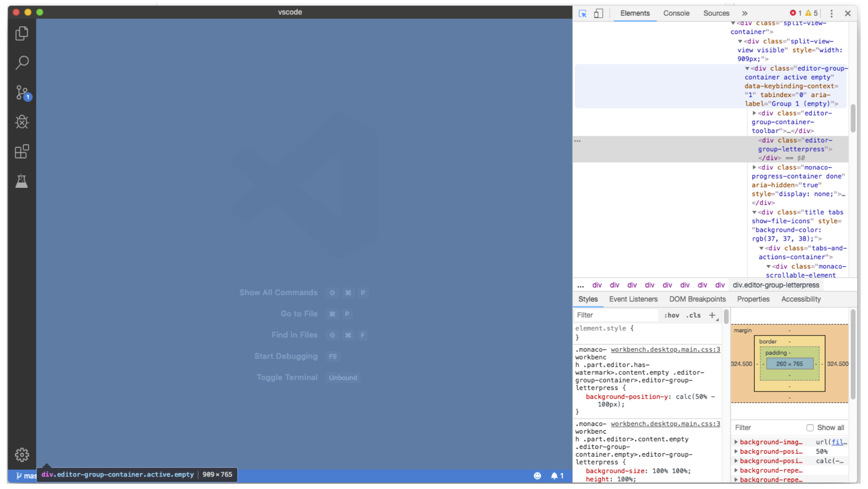Toggle element state with :hov
The image size is (868, 489).
point(672,315)
